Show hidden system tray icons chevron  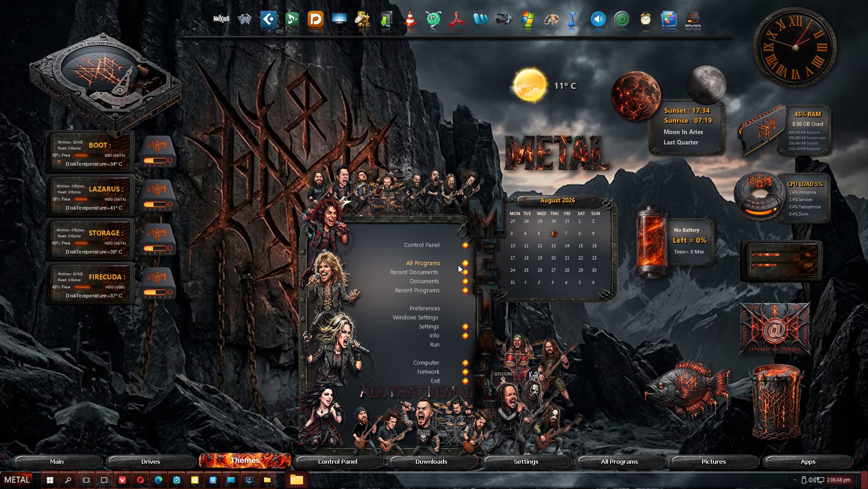point(795,480)
